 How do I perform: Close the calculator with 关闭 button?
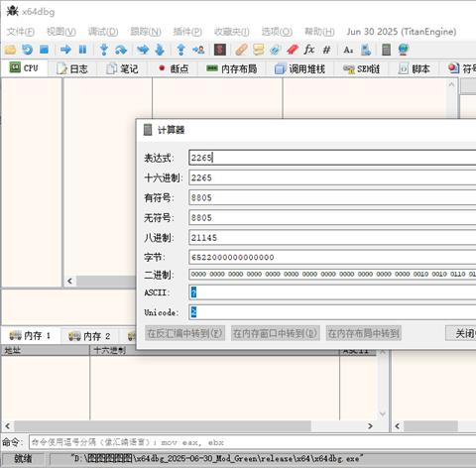tap(461, 333)
